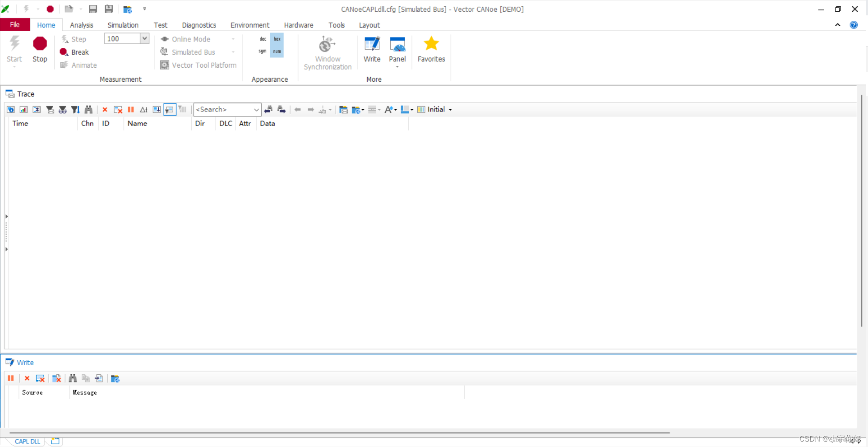Toggle the highlighted Trace chronological mode icon
Viewport: 868px width, 447px height.
[x=170, y=109]
